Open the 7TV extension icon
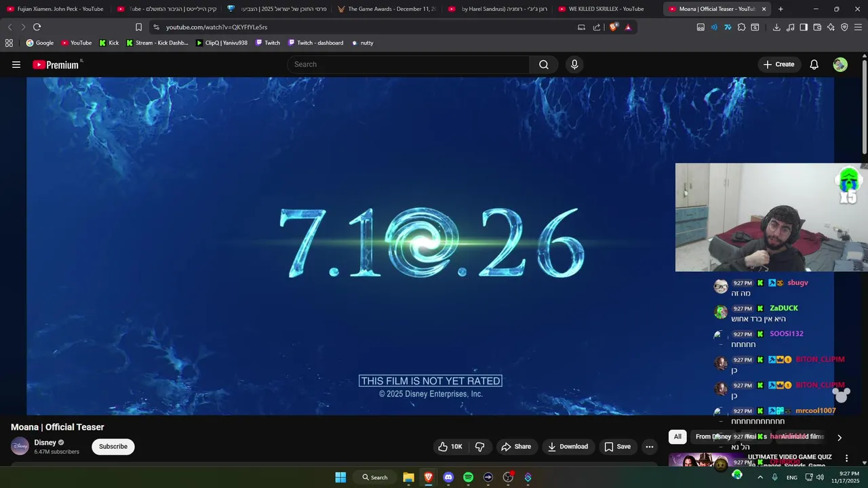Screen dimensions: 868x488 pyautogui.click(x=728, y=27)
